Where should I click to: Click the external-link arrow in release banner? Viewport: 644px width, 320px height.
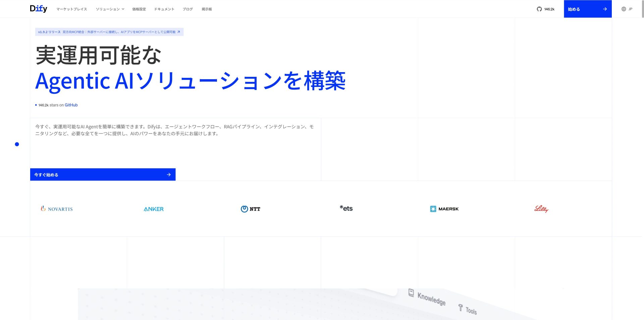pyautogui.click(x=179, y=32)
